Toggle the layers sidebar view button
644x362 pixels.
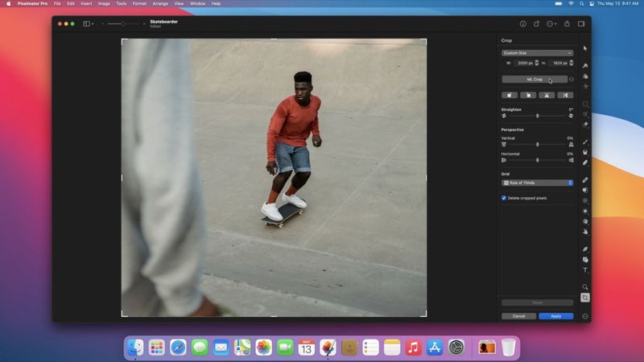point(89,24)
